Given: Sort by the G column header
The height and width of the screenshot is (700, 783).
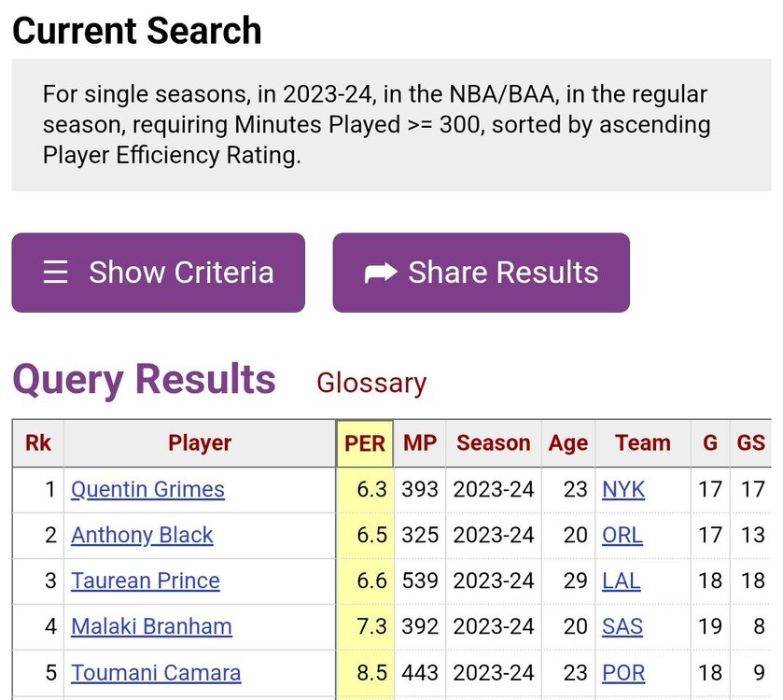Looking at the screenshot, I should pos(710,443).
